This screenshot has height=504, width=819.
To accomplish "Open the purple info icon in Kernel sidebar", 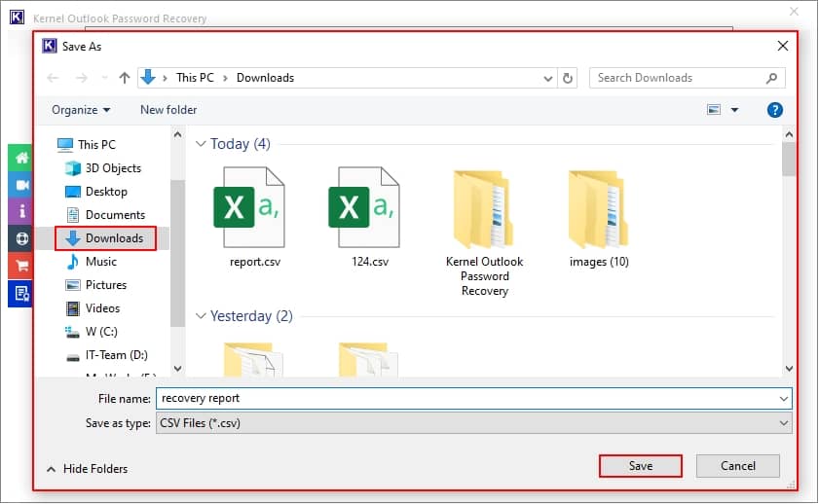I will [x=20, y=211].
